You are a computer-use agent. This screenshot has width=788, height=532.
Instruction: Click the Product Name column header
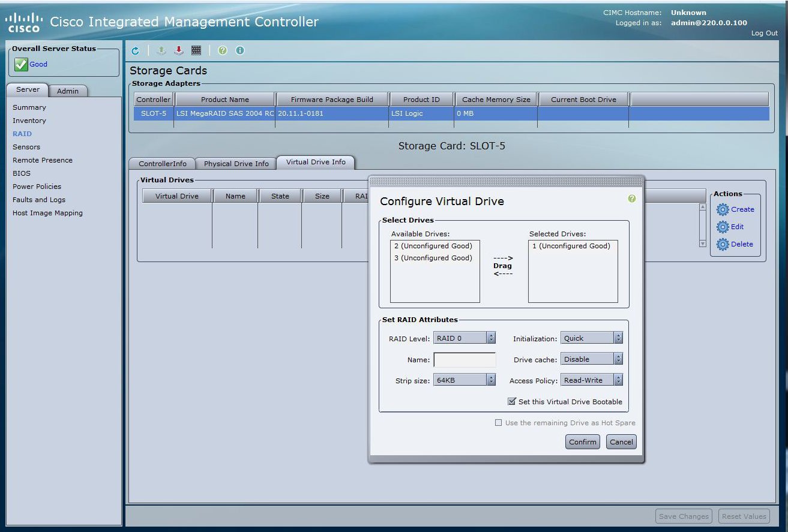[225, 100]
